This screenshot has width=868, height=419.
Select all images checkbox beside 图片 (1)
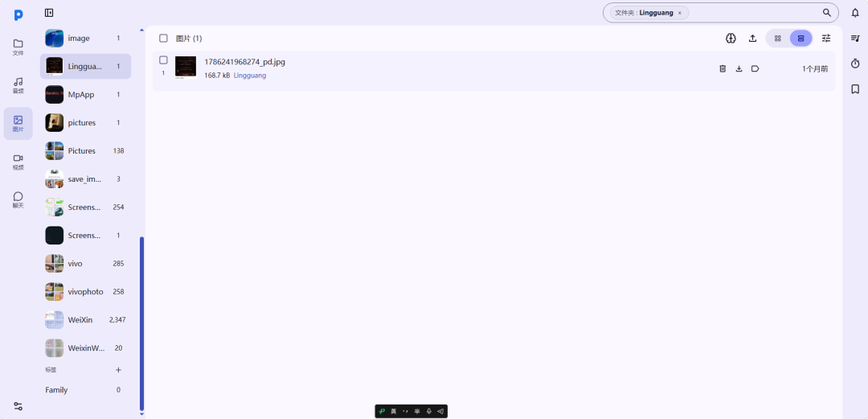click(x=163, y=39)
